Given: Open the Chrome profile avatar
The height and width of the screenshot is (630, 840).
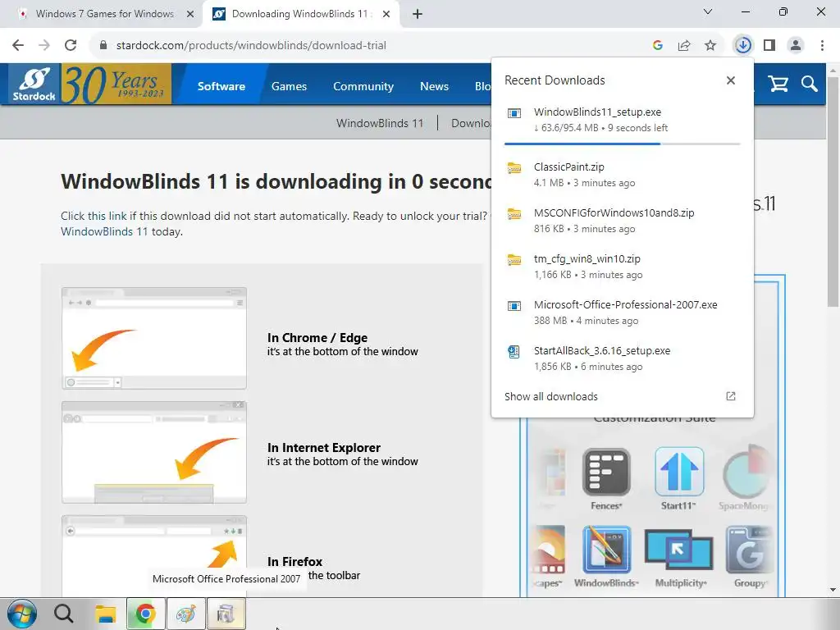Looking at the screenshot, I should (796, 45).
